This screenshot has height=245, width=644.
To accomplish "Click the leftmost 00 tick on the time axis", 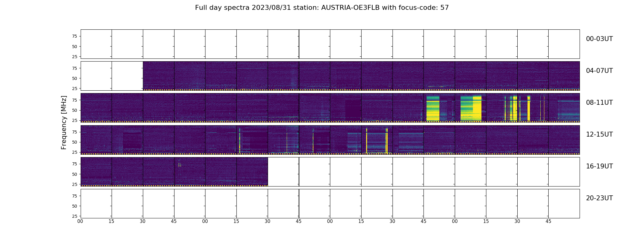I will (80, 221).
